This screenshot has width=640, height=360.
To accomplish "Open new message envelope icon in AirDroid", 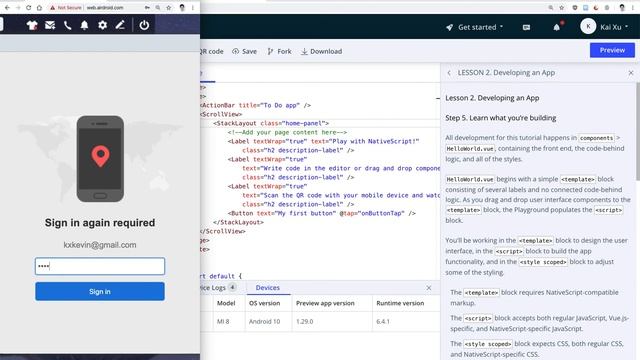I will point(50,25).
